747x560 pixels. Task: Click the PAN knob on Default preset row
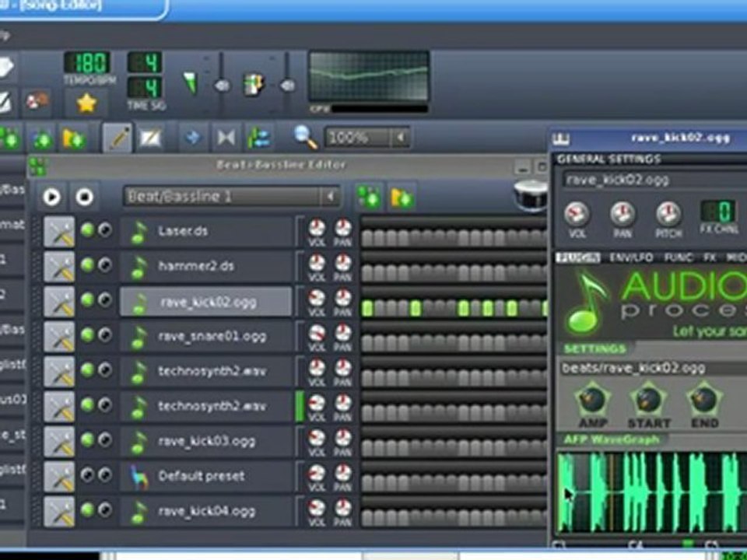coord(342,474)
